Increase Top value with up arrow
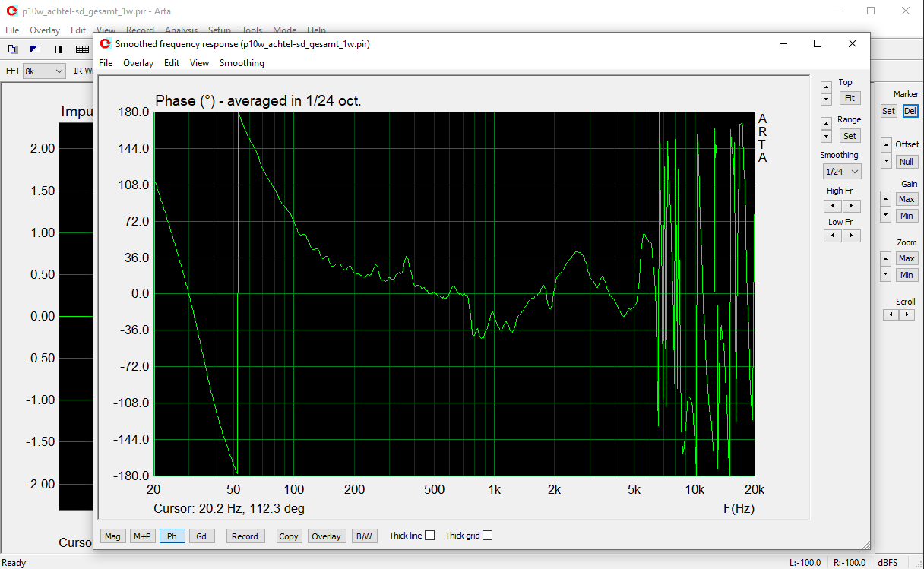924x569 pixels. [x=826, y=87]
